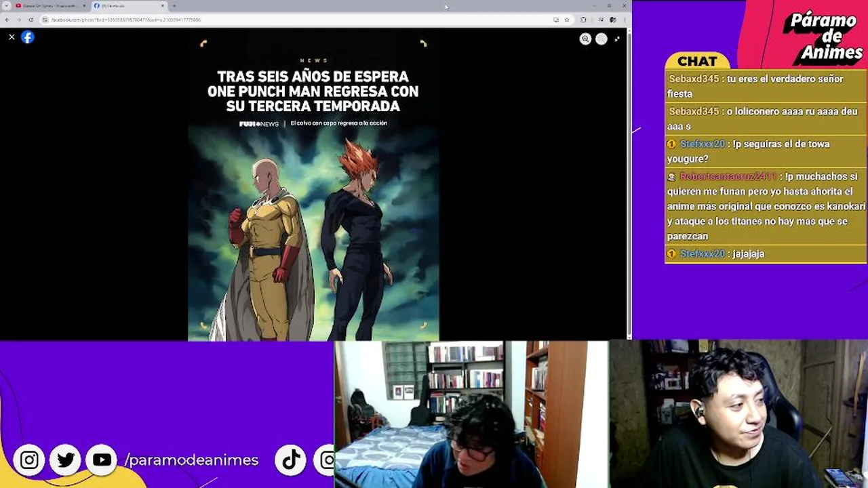The width and height of the screenshot is (868, 488).
Task: Click the FUJI NEWS logo in the image
Action: 259,123
